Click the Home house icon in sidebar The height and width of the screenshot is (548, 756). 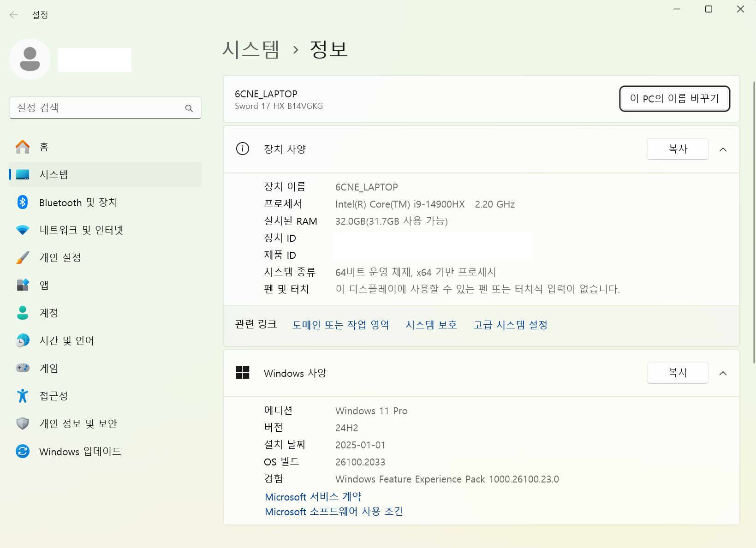pos(23,147)
